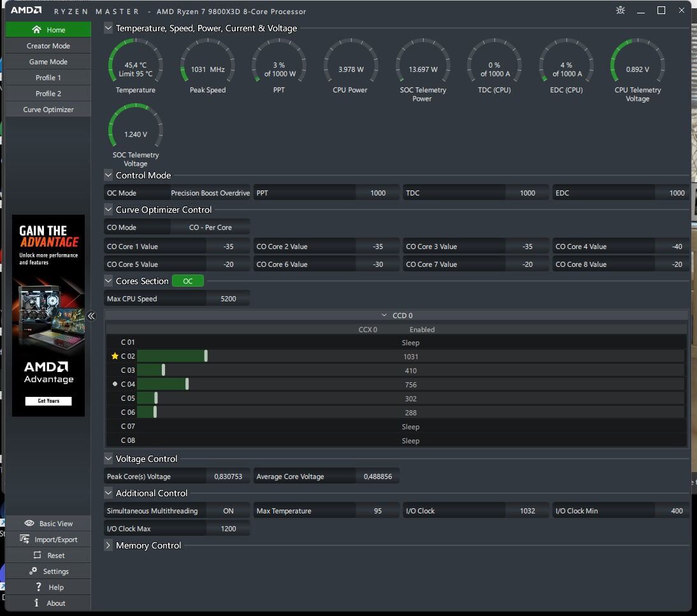Screen dimensions: 697x616
Task: Click the C 04 core speed slider
Action: coord(187,383)
